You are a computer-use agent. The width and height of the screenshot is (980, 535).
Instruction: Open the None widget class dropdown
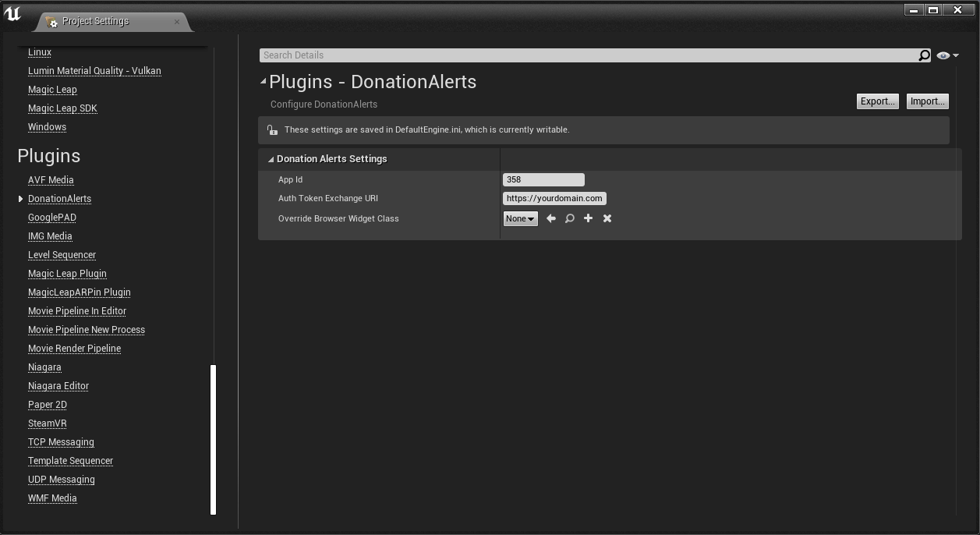[x=520, y=219]
